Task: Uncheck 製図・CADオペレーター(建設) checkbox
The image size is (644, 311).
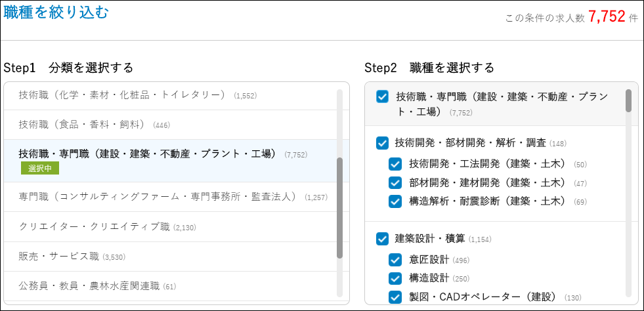Action: [395, 297]
